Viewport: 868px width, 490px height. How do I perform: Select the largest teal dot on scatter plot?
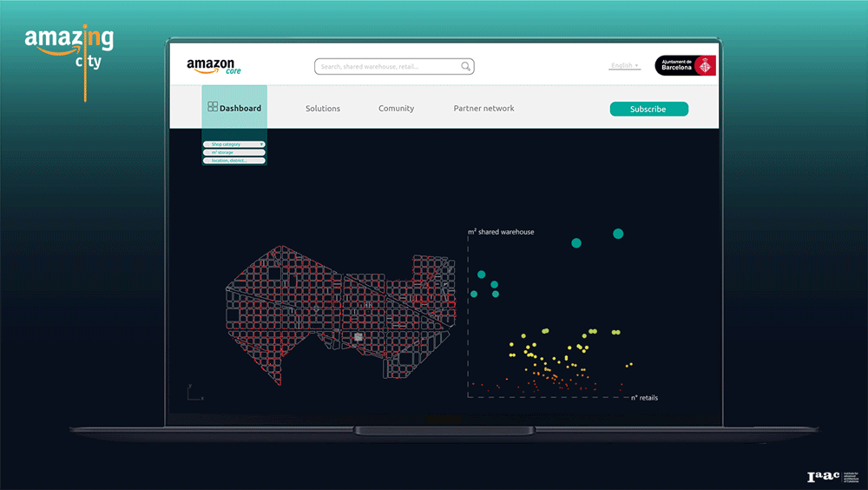618,234
